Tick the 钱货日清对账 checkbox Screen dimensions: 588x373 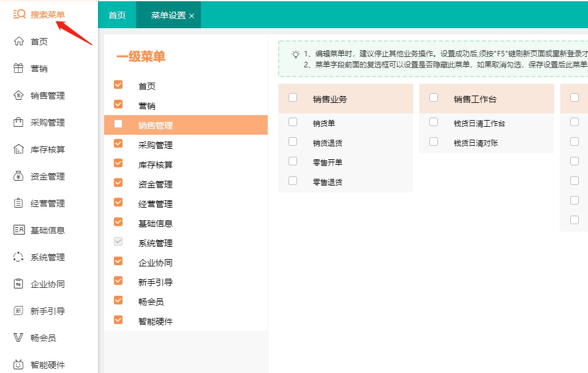click(434, 141)
